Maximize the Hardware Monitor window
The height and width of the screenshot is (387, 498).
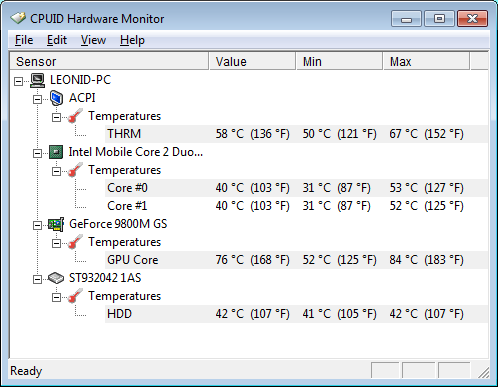[439, 18]
